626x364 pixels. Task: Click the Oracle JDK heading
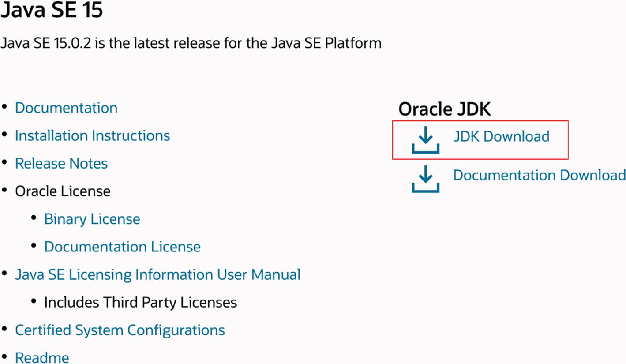tap(445, 109)
